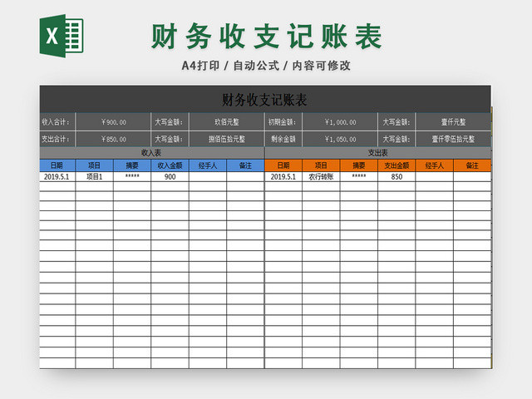Click the ***** summary cell beside 项目1
The width and height of the screenshot is (532, 399).
pyautogui.click(x=132, y=176)
